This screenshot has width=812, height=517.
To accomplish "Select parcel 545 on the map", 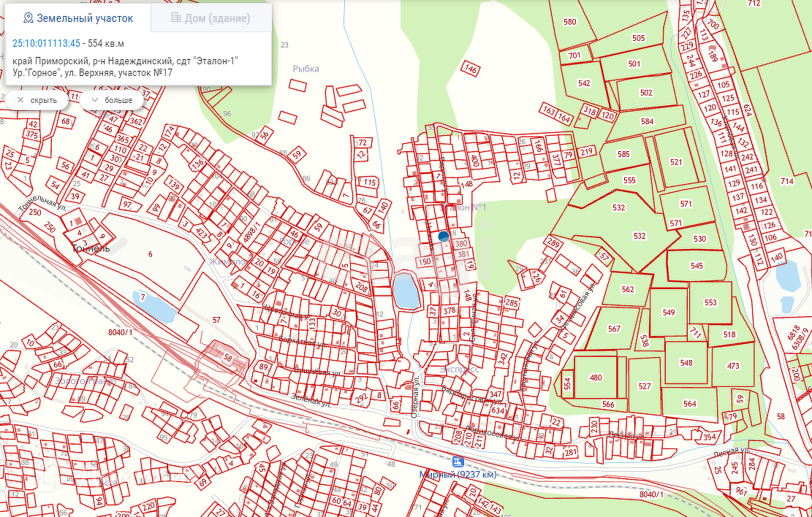I will point(697,266).
